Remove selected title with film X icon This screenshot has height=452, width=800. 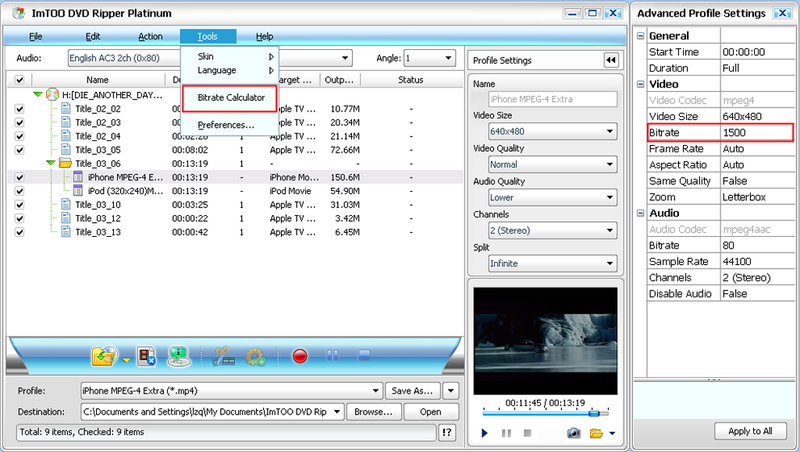146,356
